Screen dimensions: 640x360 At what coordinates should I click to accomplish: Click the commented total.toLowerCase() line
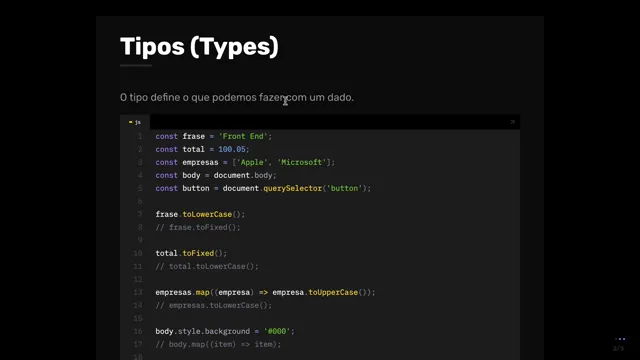(207, 267)
